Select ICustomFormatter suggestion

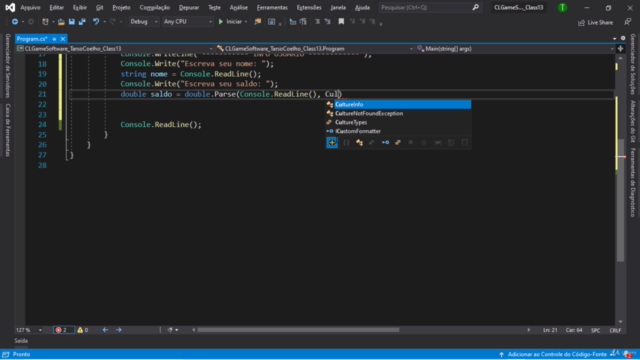click(398, 131)
